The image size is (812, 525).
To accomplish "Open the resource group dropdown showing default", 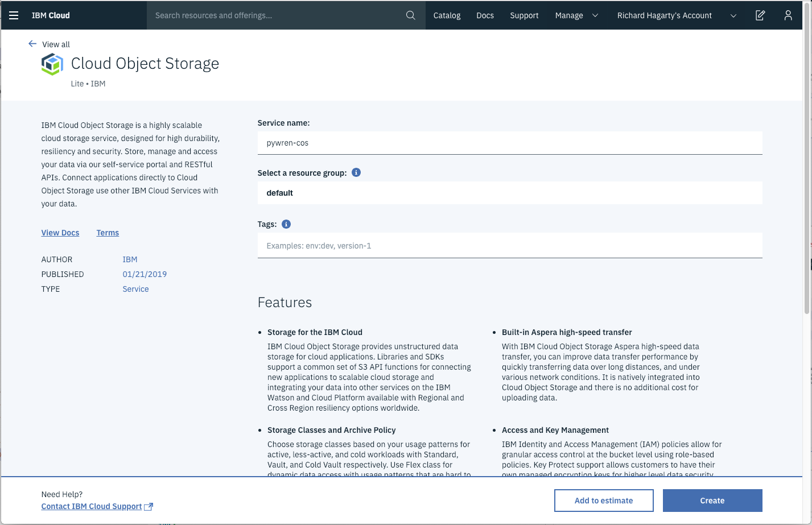I will [510, 193].
